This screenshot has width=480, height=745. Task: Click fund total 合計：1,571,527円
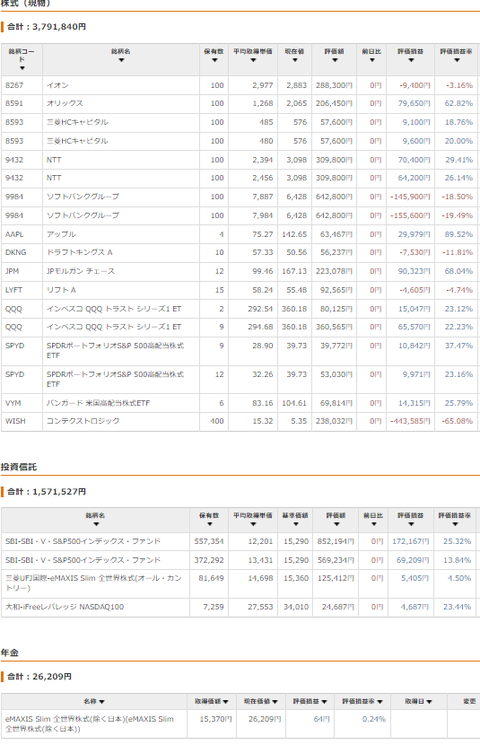click(47, 491)
